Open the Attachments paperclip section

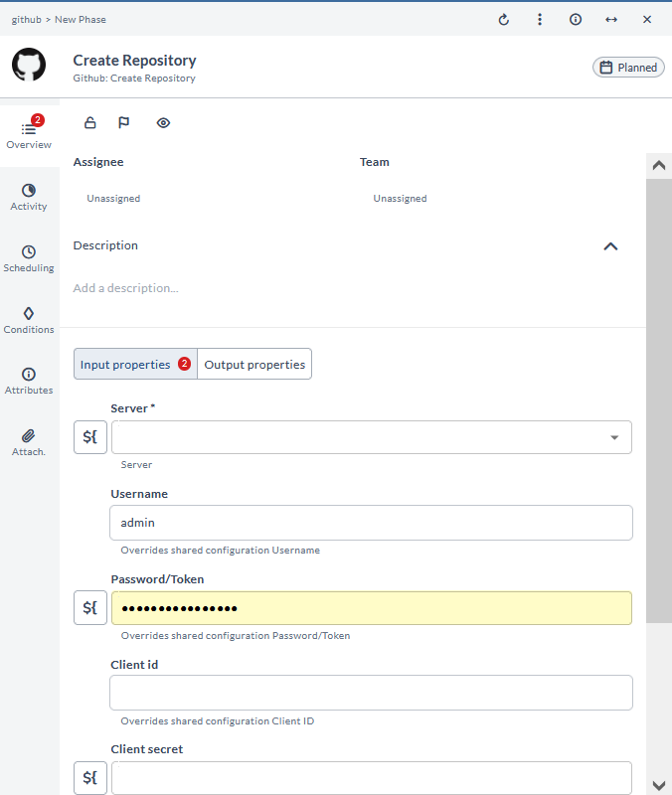coord(29,442)
